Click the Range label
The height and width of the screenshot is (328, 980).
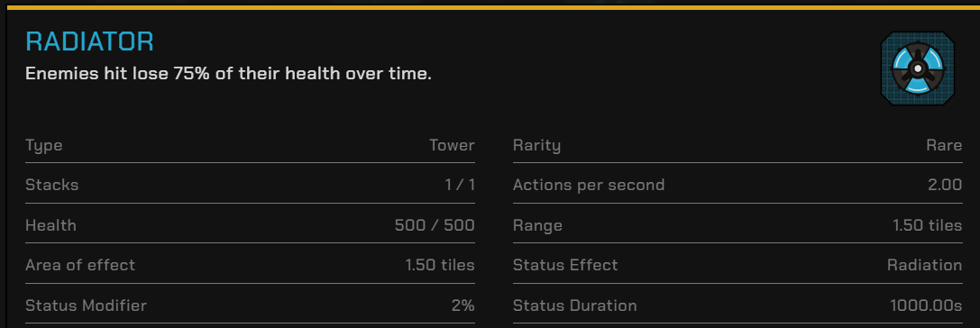[x=537, y=225]
